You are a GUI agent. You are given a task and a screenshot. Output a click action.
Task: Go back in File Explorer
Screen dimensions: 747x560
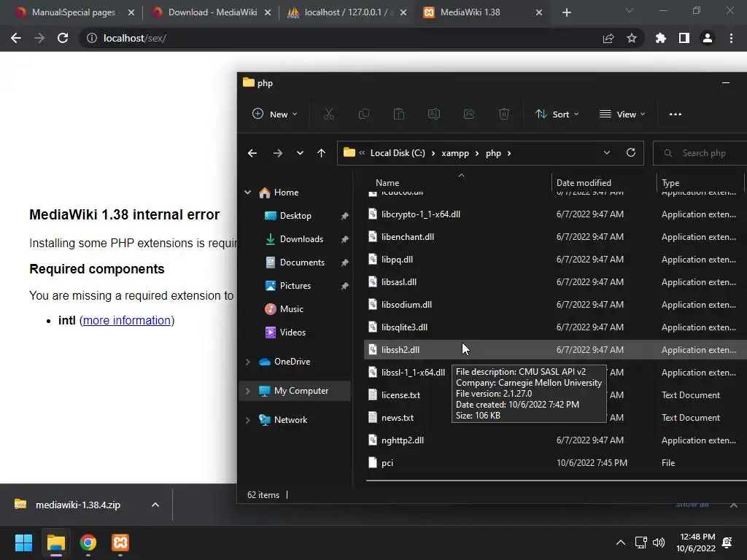point(252,153)
